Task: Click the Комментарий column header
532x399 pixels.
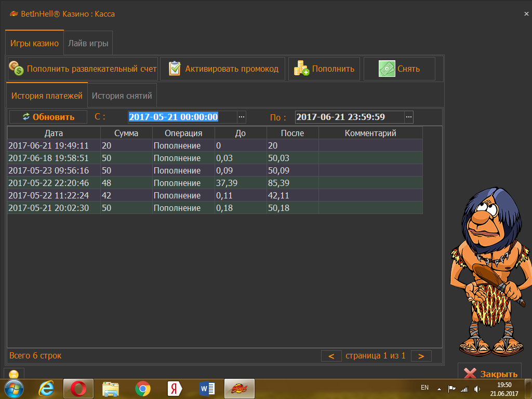Action: tap(370, 133)
